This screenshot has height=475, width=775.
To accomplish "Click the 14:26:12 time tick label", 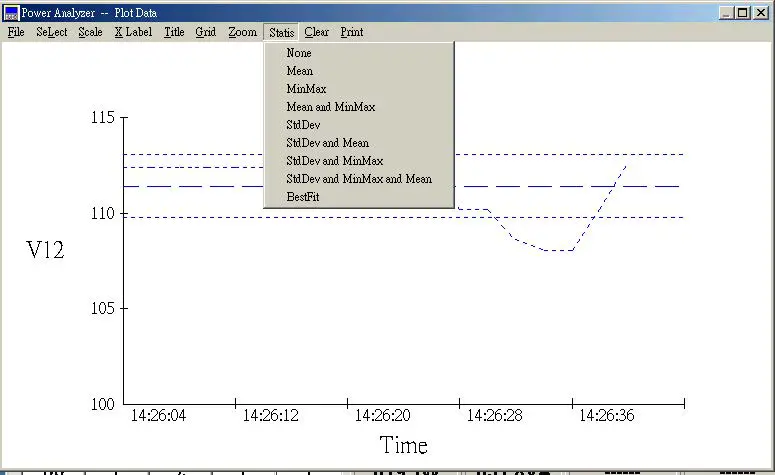I will (271, 416).
